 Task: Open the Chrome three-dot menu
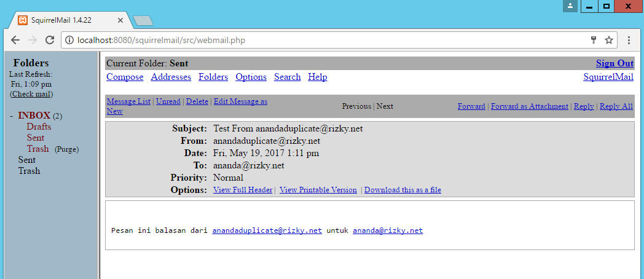(629, 40)
